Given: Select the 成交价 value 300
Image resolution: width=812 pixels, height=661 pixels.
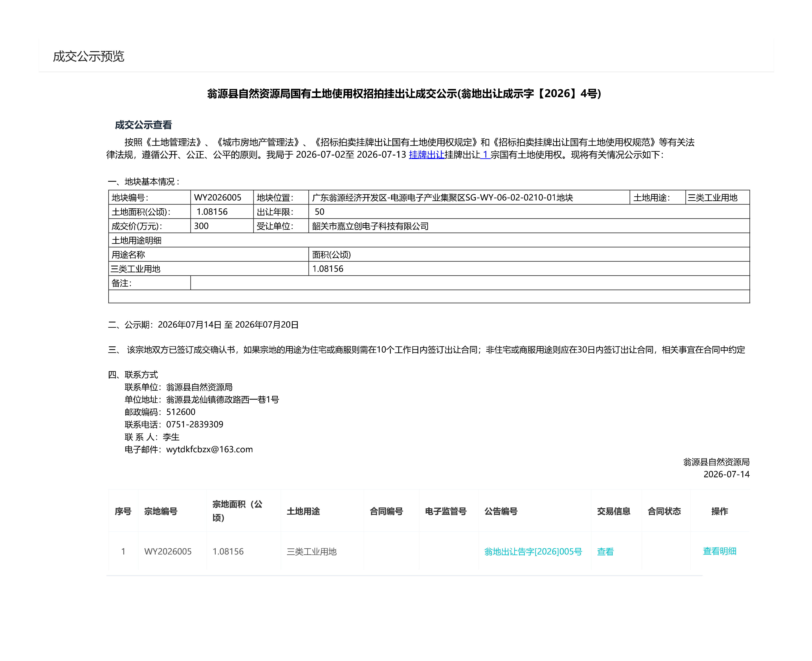Looking at the screenshot, I should coord(201,226).
